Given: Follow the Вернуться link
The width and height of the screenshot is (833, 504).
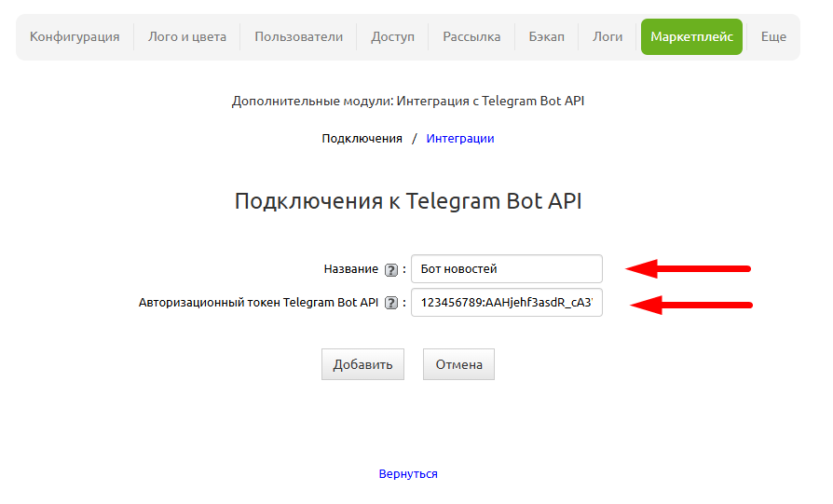Looking at the screenshot, I should pos(408,474).
